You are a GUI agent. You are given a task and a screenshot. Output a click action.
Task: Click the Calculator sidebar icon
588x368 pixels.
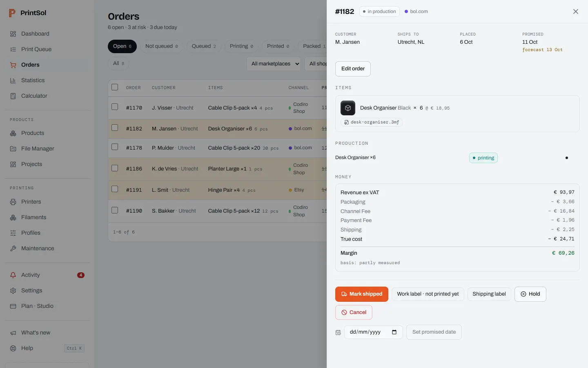(x=13, y=96)
